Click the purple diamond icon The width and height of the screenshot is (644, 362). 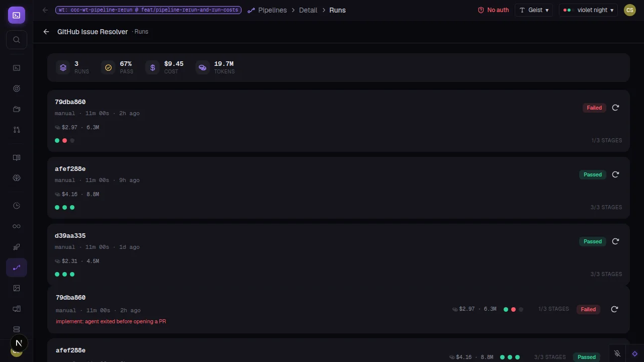coord(634,353)
